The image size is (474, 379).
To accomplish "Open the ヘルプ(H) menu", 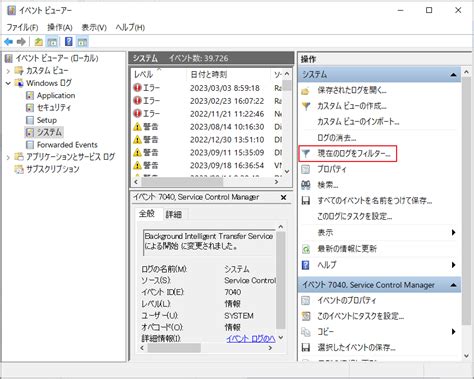I will (130, 27).
